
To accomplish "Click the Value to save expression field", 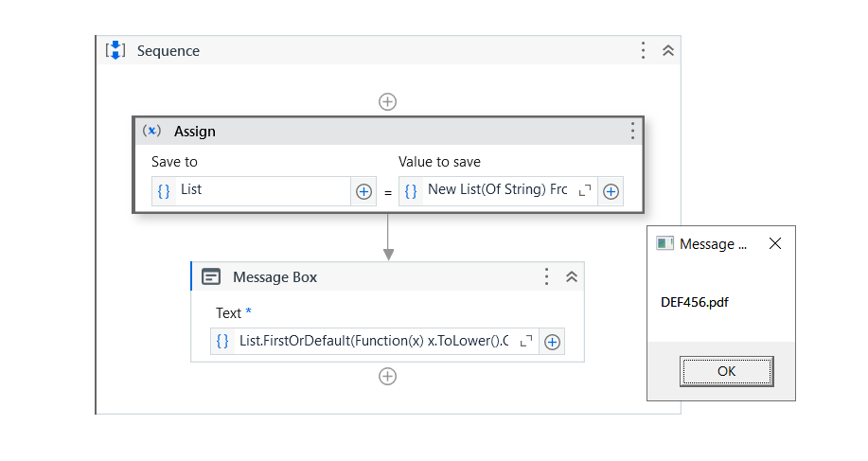I will point(497,190).
